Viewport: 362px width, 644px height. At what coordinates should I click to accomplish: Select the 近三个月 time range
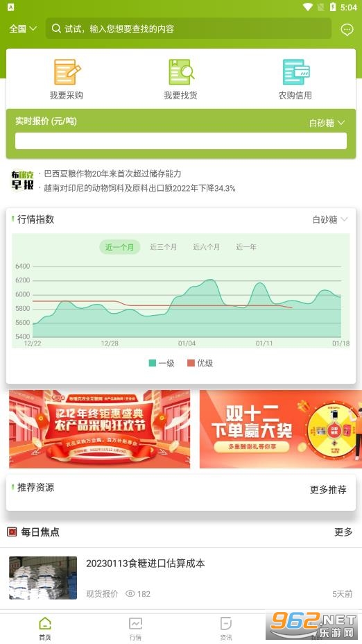[x=164, y=247]
